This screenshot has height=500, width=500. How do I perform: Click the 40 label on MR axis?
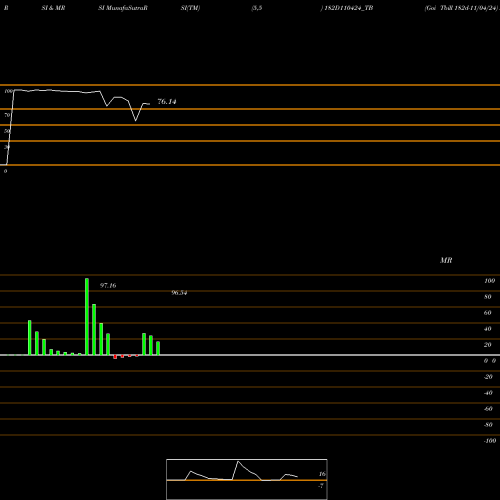488,329
